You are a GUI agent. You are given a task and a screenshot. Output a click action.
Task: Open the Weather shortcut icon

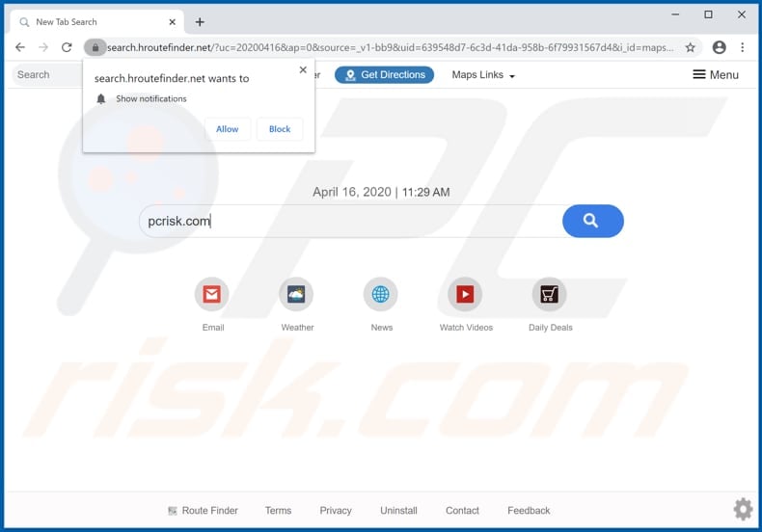pyautogui.click(x=296, y=294)
